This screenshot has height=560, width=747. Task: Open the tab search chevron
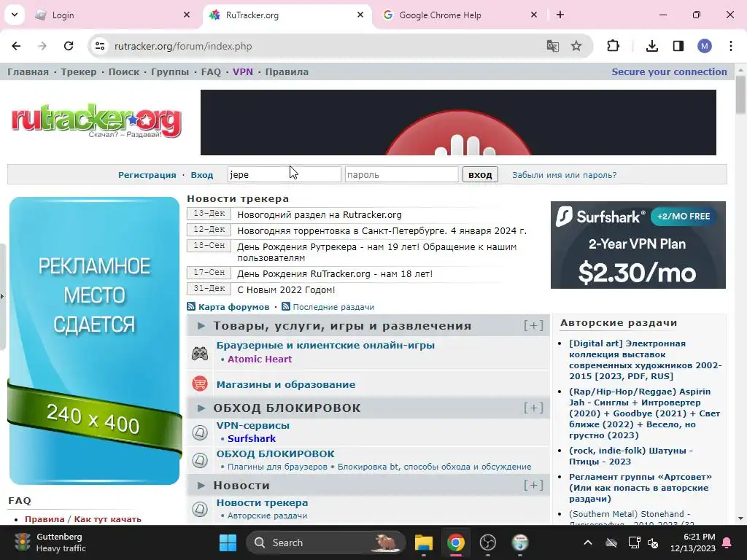(x=15, y=15)
